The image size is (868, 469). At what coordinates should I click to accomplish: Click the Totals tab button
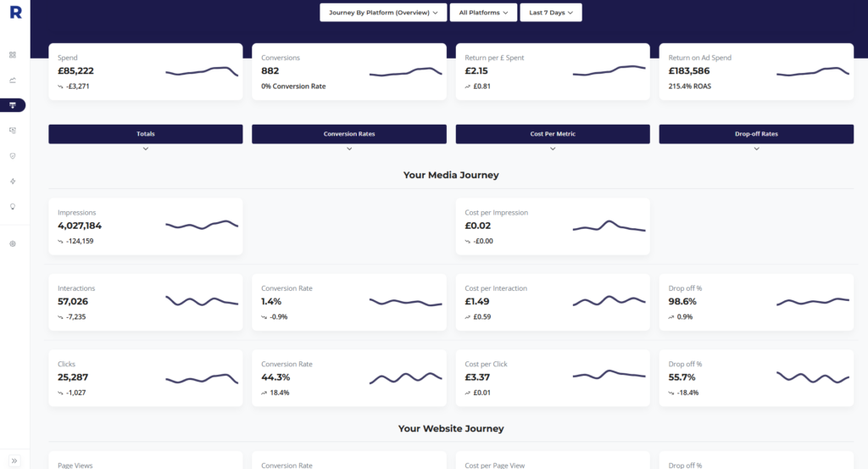(x=146, y=134)
